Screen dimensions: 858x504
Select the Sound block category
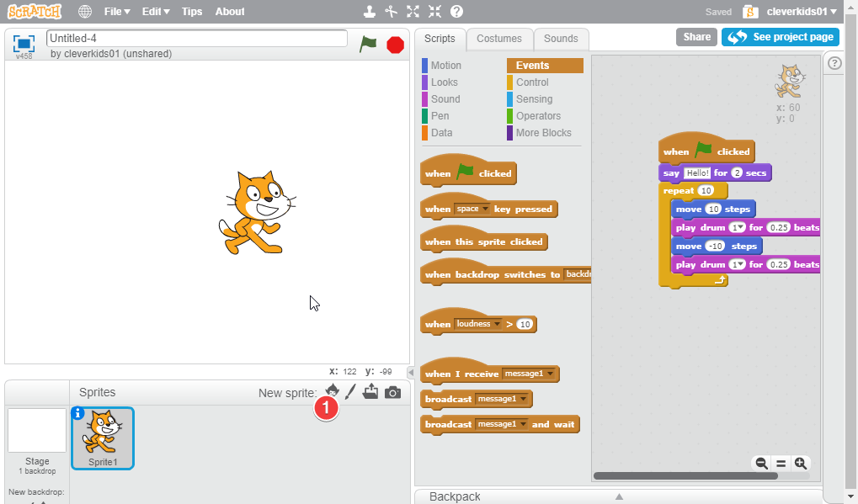pyautogui.click(x=445, y=99)
